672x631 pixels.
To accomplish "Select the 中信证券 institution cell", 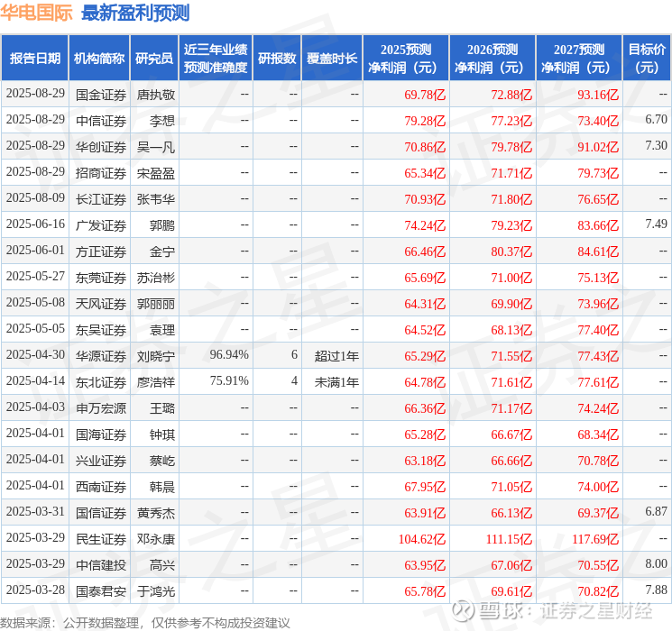I will click(101, 121).
